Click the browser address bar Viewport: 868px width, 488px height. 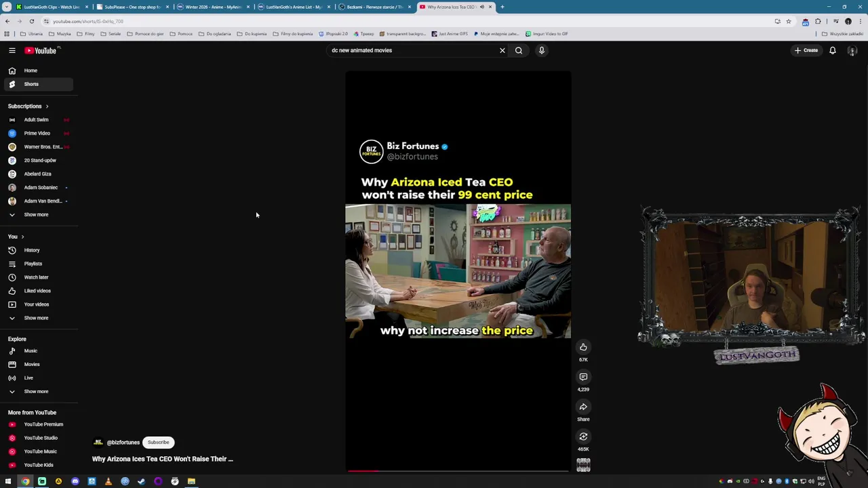(407, 21)
